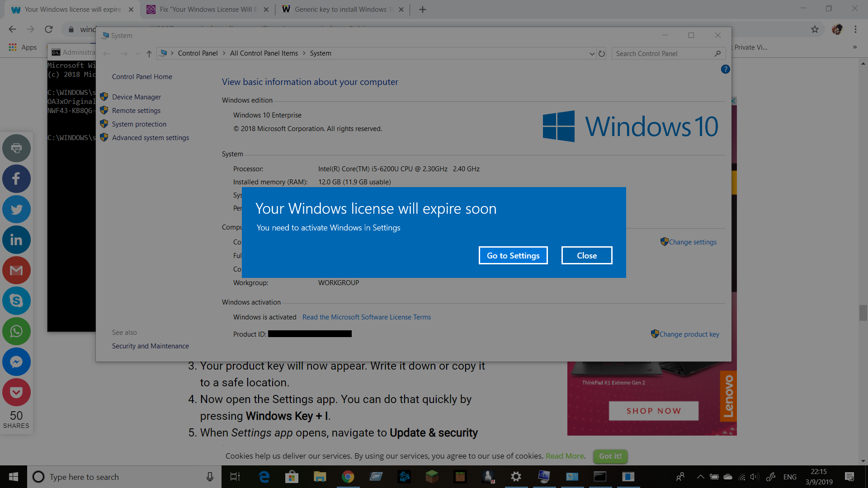Open Remote settings link
Screen dimensions: 868x488
click(136, 110)
